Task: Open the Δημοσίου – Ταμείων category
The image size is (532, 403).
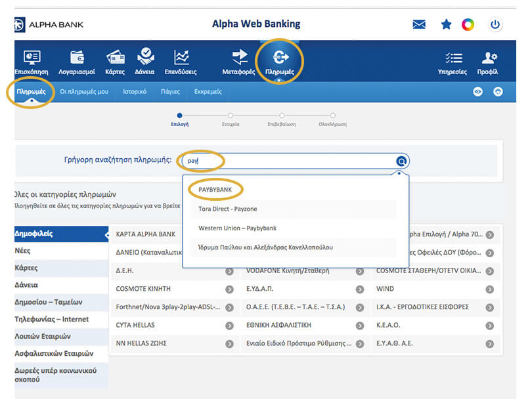Action: click(61, 302)
